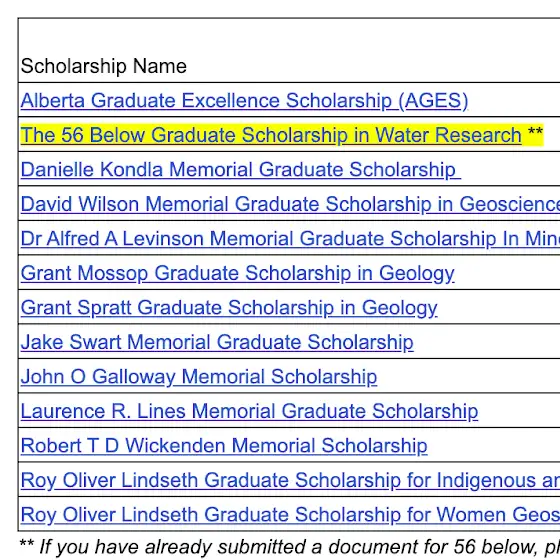Viewport: 560px width, 560px height.
Task: Click the Scholarship Name column header text
Action: (x=104, y=66)
